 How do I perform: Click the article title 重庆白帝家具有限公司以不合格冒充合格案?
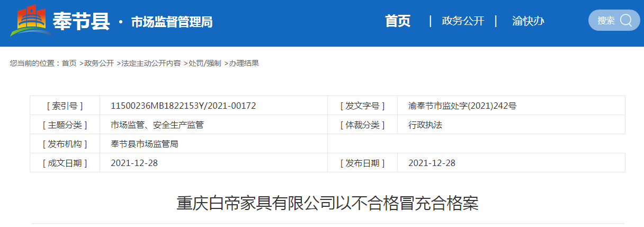[327, 203]
